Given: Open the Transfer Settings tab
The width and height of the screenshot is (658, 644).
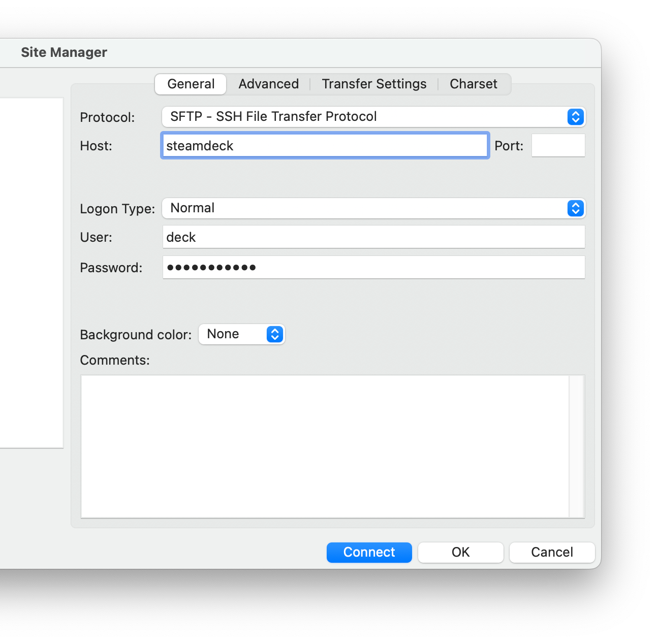Looking at the screenshot, I should pos(374,84).
